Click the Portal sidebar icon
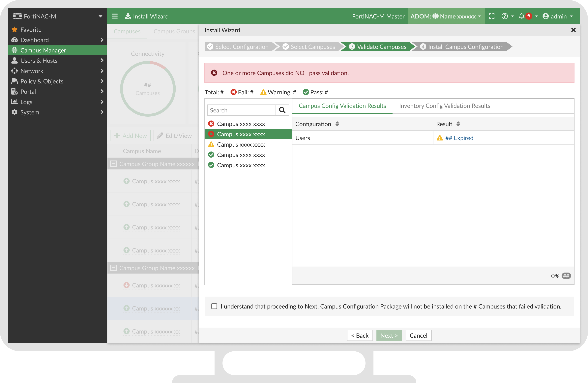The width and height of the screenshot is (588, 383). click(x=15, y=92)
